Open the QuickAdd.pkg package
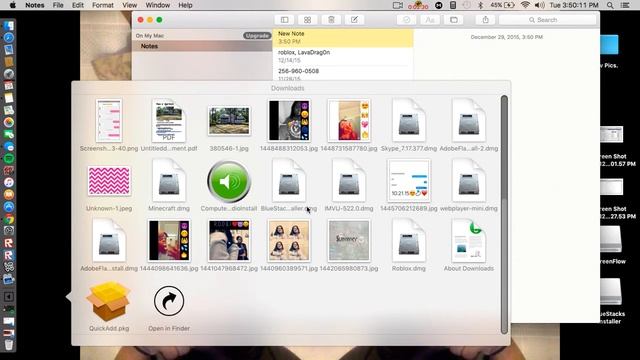The width and height of the screenshot is (640, 360). tap(109, 305)
